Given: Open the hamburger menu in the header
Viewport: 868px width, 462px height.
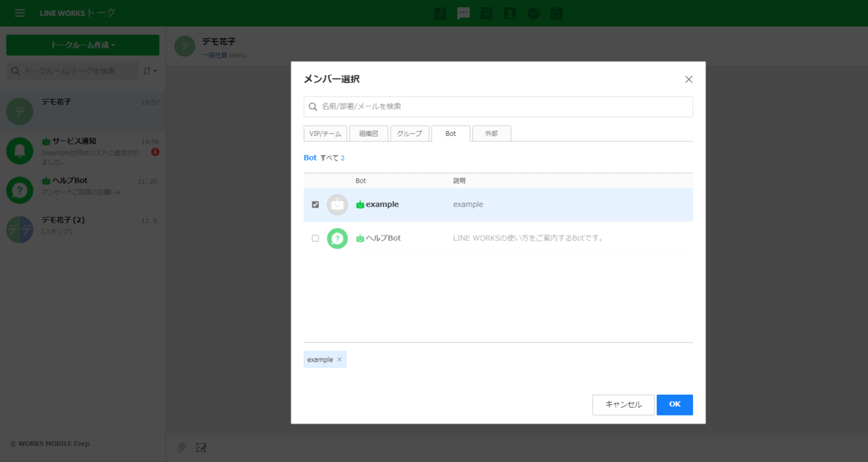Looking at the screenshot, I should pyautogui.click(x=20, y=13).
